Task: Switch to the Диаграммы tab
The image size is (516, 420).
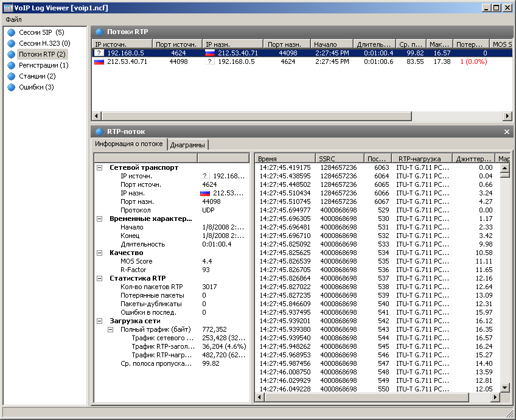Action: click(x=187, y=145)
